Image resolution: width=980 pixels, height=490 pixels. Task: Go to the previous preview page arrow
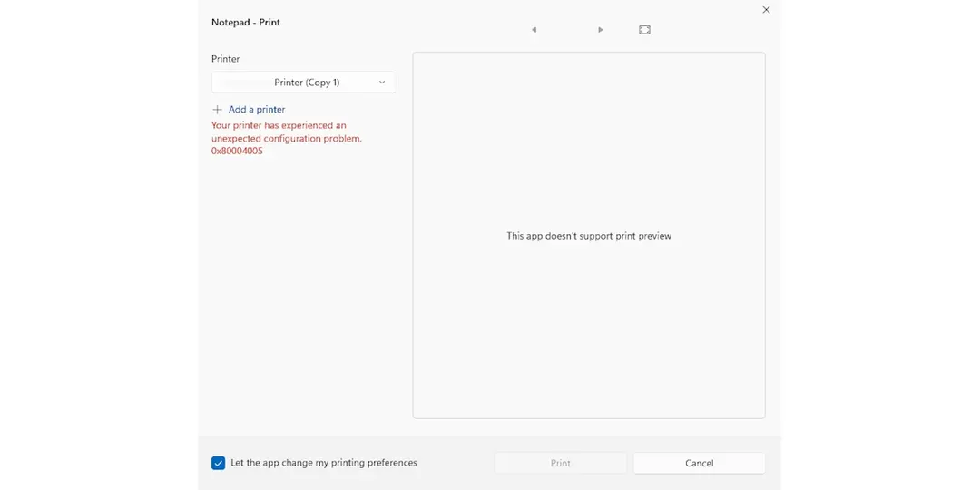tap(534, 30)
